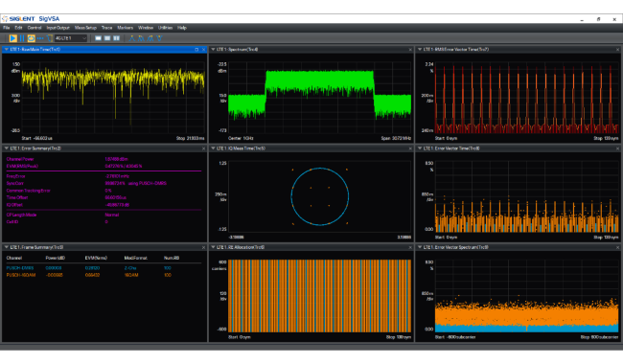Open the Window menu
Image resolution: width=623 pixels, height=364 pixels.
pos(146,28)
